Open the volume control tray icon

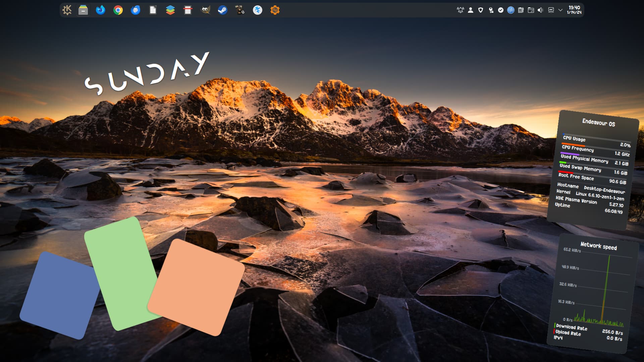(540, 10)
